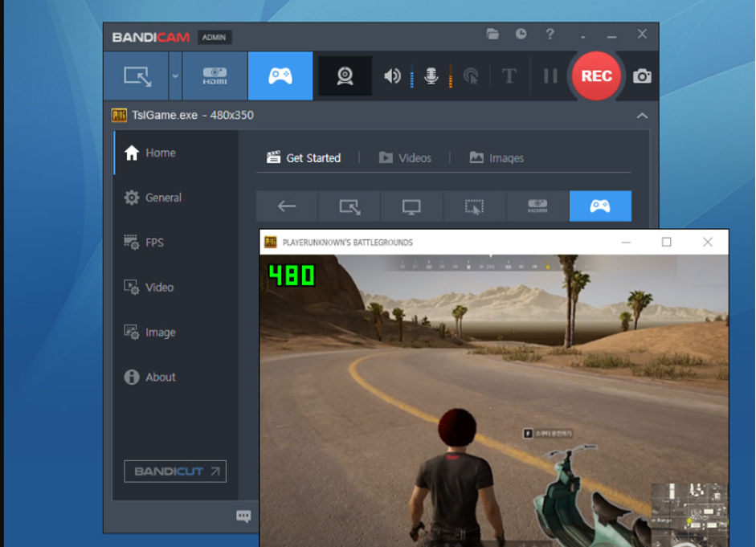
Task: Open Bandicut link button
Action: tap(175, 471)
